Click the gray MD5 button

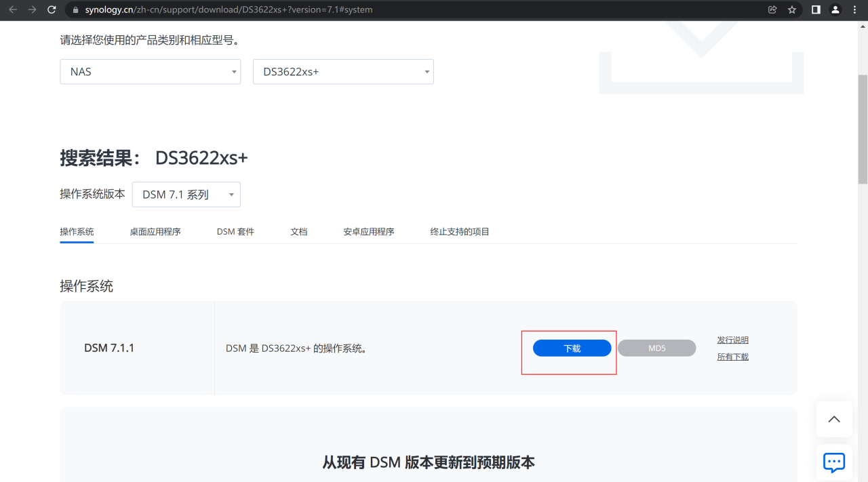(x=656, y=348)
